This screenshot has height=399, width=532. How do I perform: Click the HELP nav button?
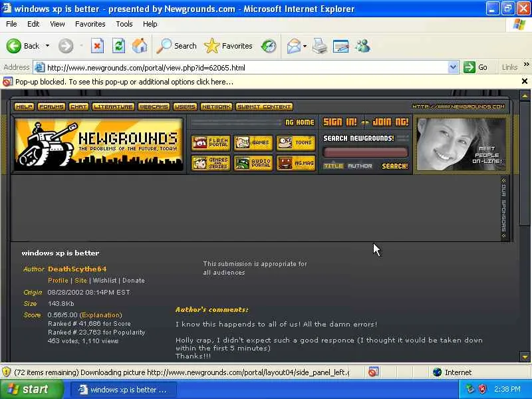pos(24,106)
